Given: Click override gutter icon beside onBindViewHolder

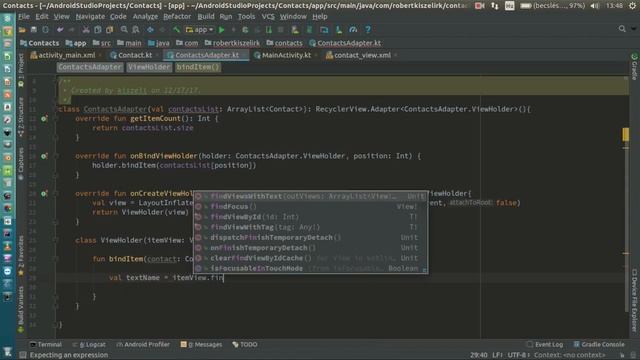Looking at the screenshot, I should pos(44,156).
